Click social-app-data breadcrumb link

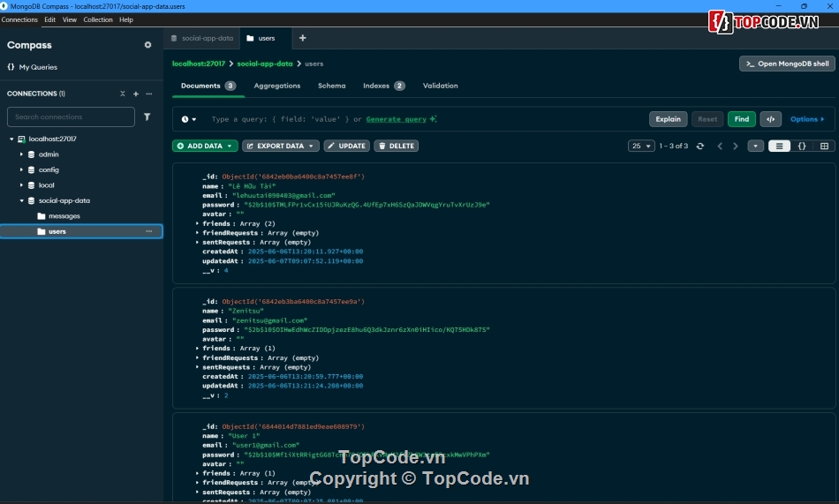coord(265,64)
